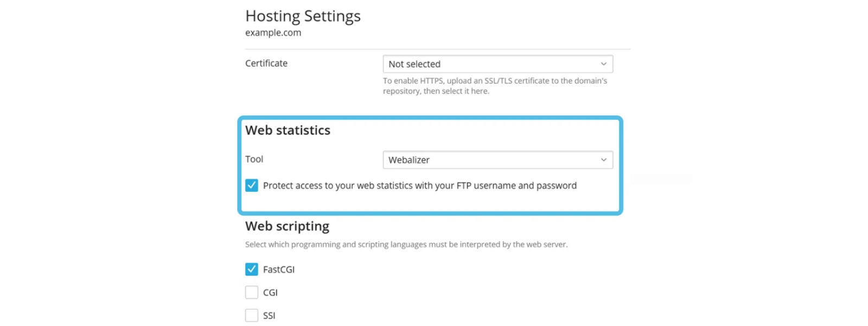Click the HTTPS help text below Certificate

tap(495, 86)
